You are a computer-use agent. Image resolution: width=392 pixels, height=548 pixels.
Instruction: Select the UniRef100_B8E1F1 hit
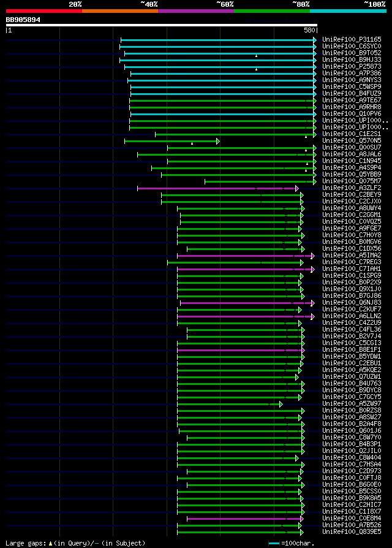coord(352,349)
